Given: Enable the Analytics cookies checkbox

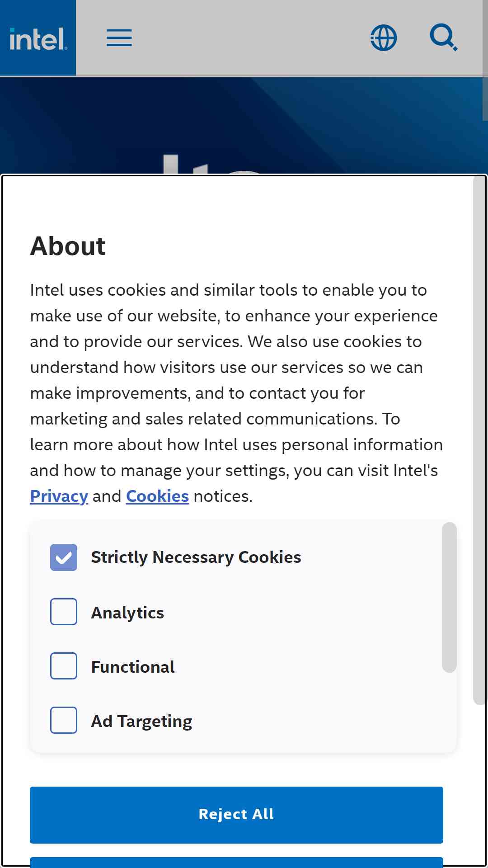Looking at the screenshot, I should point(64,612).
